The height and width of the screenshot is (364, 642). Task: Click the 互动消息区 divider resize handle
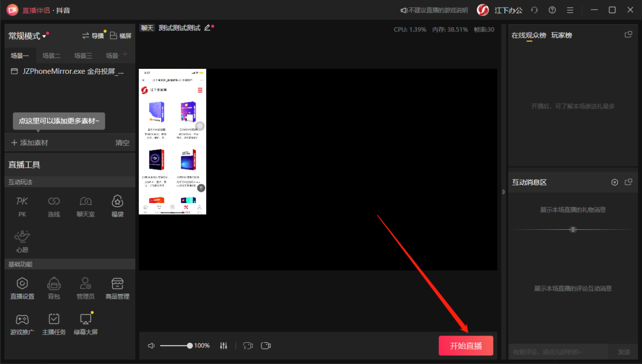573,229
